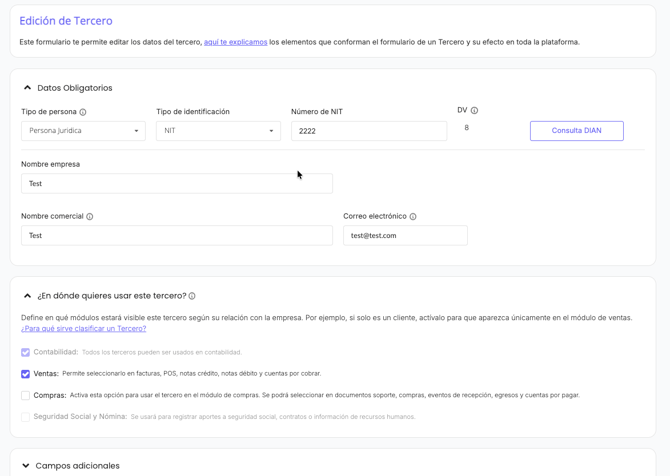Click info icon next to Nombre comercial

(90, 217)
